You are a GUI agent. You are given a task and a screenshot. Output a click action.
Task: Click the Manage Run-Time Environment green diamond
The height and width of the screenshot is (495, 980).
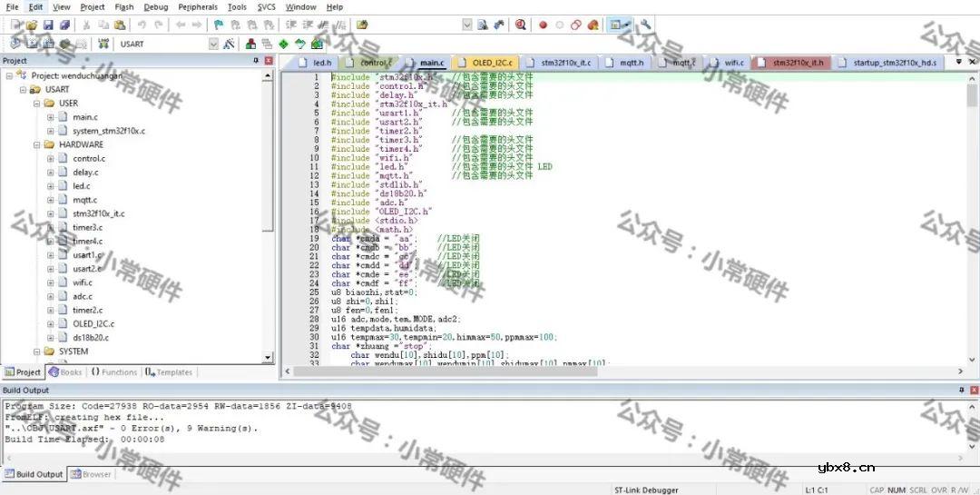coord(283,44)
